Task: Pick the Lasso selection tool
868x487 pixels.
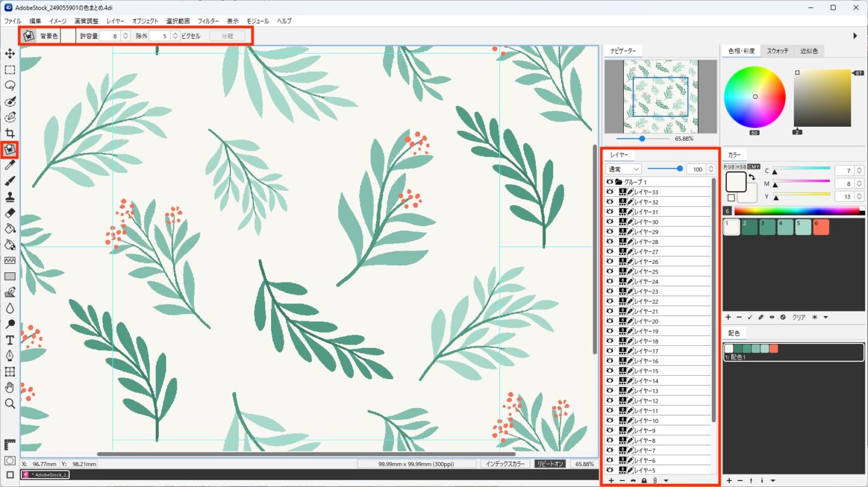Action: (10, 86)
